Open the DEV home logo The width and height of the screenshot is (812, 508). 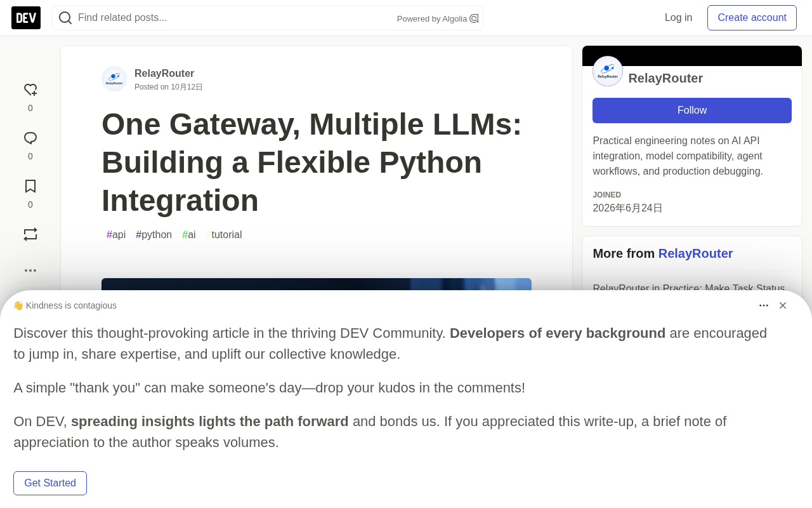(26, 18)
